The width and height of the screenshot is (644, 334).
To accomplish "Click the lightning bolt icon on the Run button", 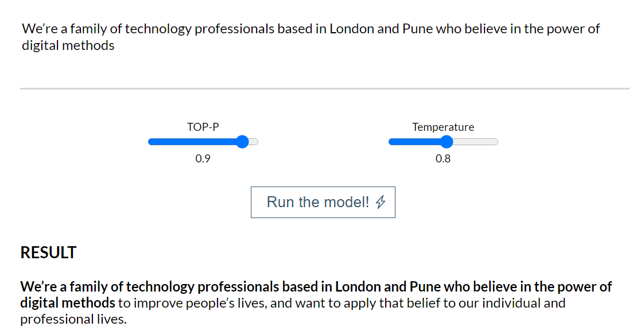I will [x=381, y=201].
